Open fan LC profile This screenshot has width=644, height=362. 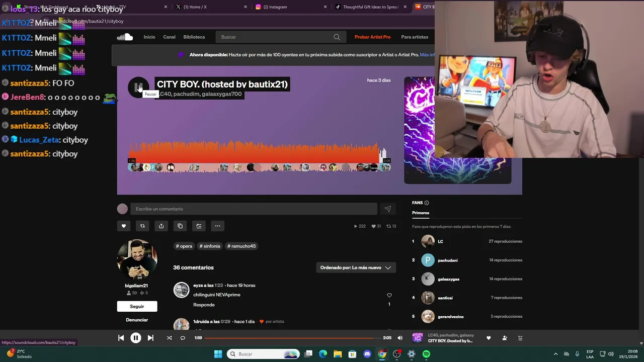coord(440,241)
